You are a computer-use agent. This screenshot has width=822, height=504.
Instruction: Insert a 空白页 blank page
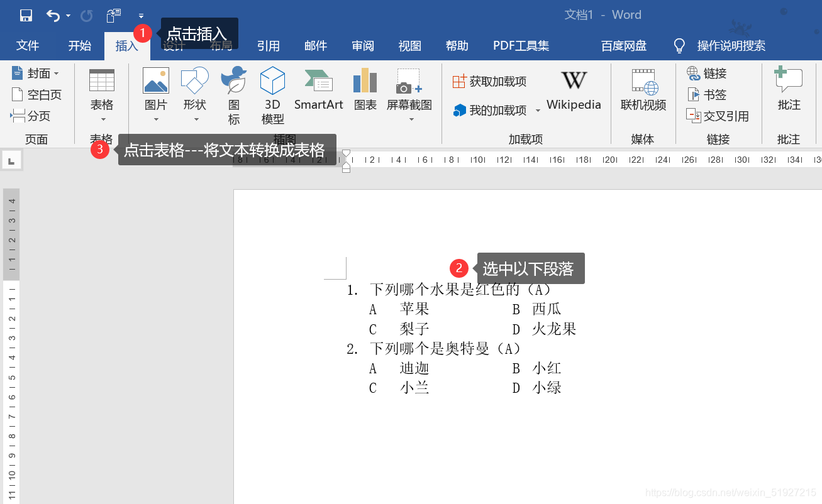click(37, 95)
